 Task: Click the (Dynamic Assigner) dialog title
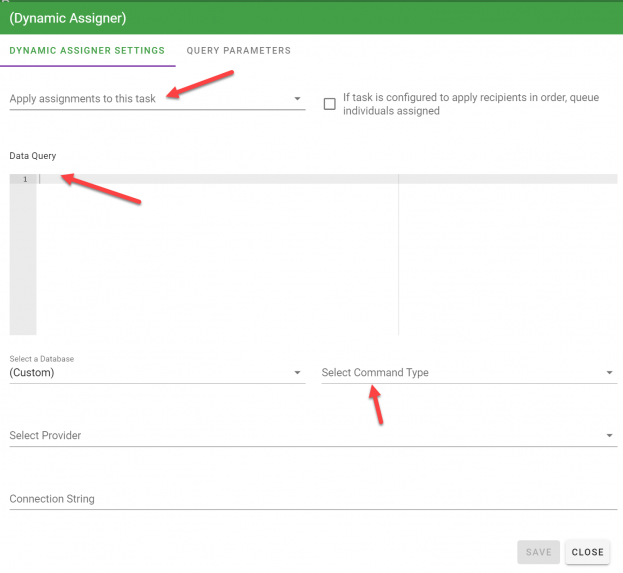click(68, 18)
